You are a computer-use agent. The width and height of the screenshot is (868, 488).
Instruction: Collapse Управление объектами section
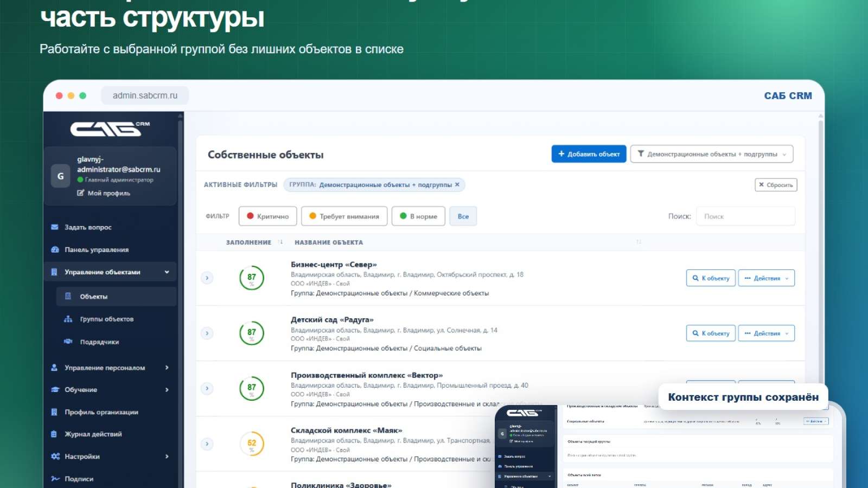coord(110,272)
